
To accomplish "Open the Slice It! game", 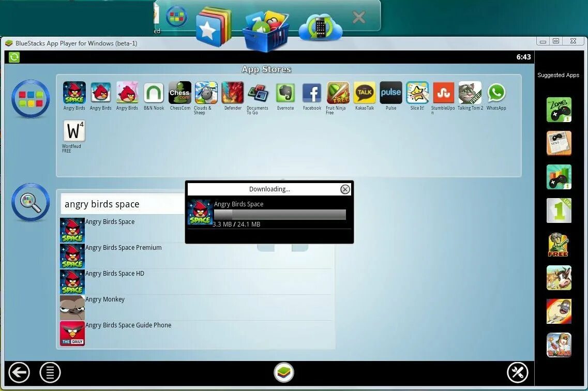I will click(x=417, y=93).
